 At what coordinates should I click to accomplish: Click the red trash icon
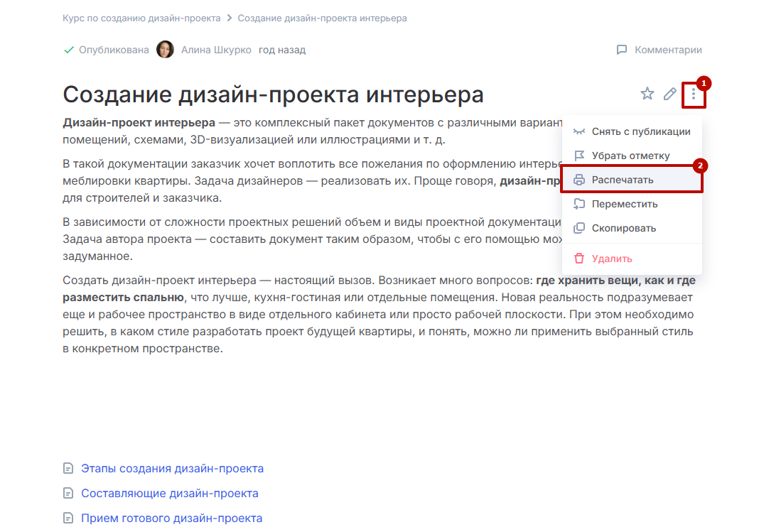[579, 259]
